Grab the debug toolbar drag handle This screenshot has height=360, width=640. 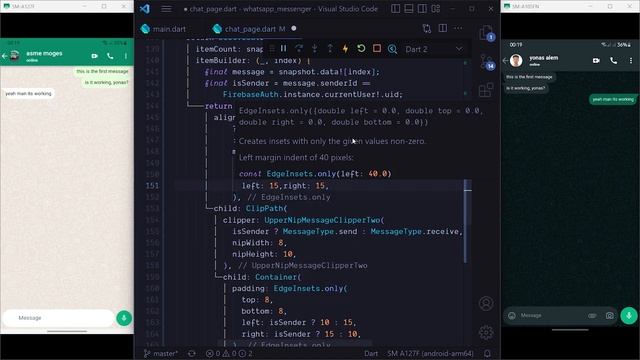272,49
